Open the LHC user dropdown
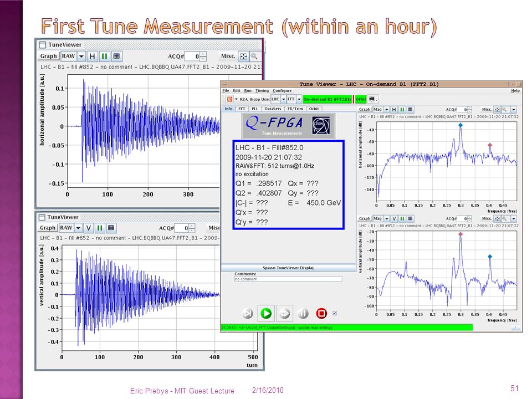The width and height of the screenshot is (532, 399). pyautogui.click(x=283, y=99)
